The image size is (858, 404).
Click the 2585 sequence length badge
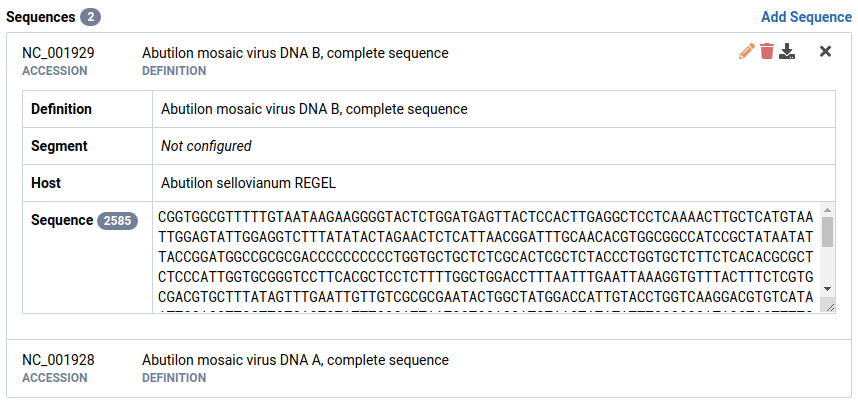tap(117, 220)
